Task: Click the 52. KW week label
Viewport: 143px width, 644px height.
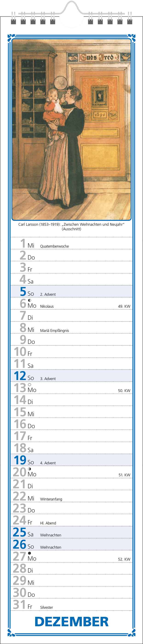Action: click(124, 559)
